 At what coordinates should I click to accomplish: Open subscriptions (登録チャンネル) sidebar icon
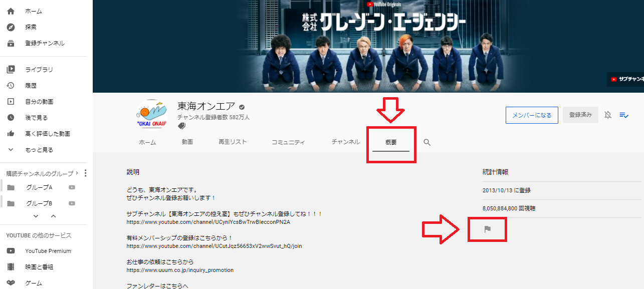coord(11,43)
